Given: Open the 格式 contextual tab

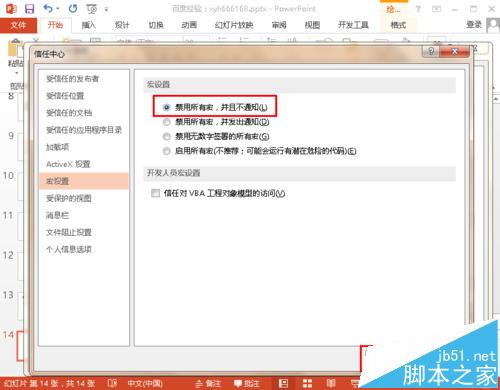Looking at the screenshot, I should [398, 25].
